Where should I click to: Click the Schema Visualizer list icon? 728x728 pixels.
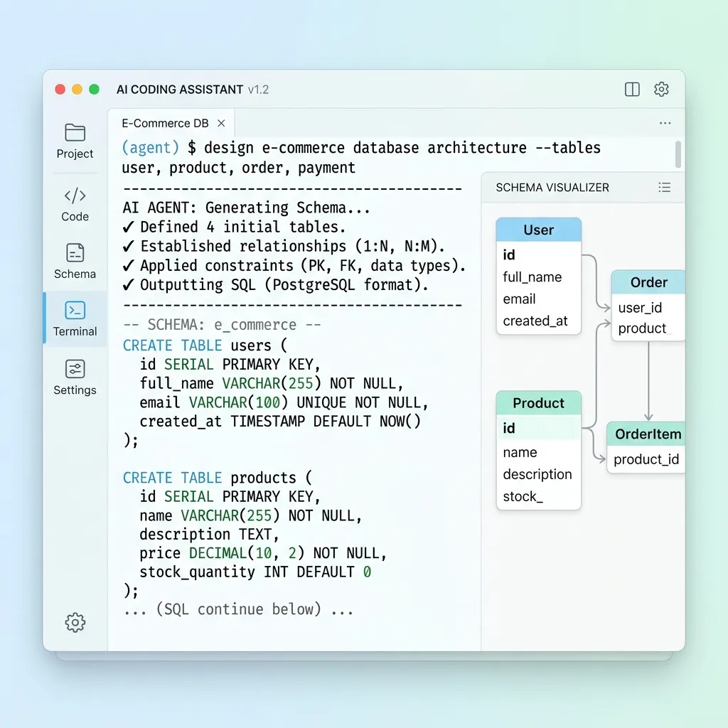pos(665,187)
